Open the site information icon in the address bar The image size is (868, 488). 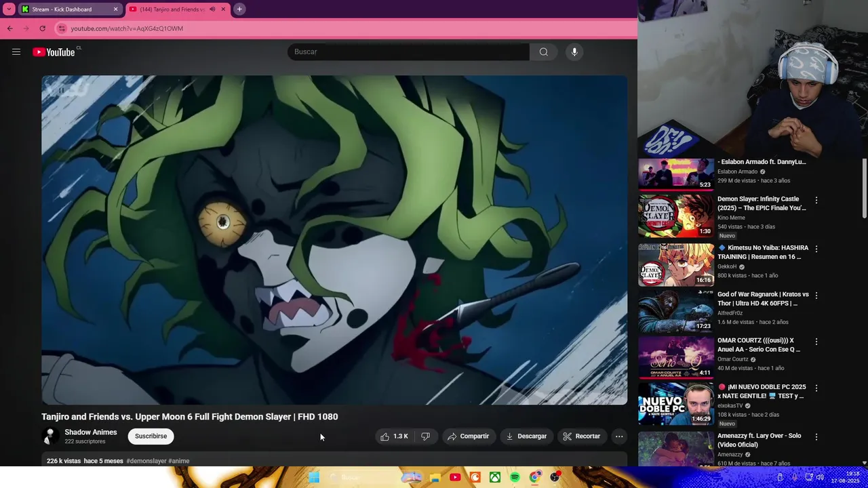point(62,28)
